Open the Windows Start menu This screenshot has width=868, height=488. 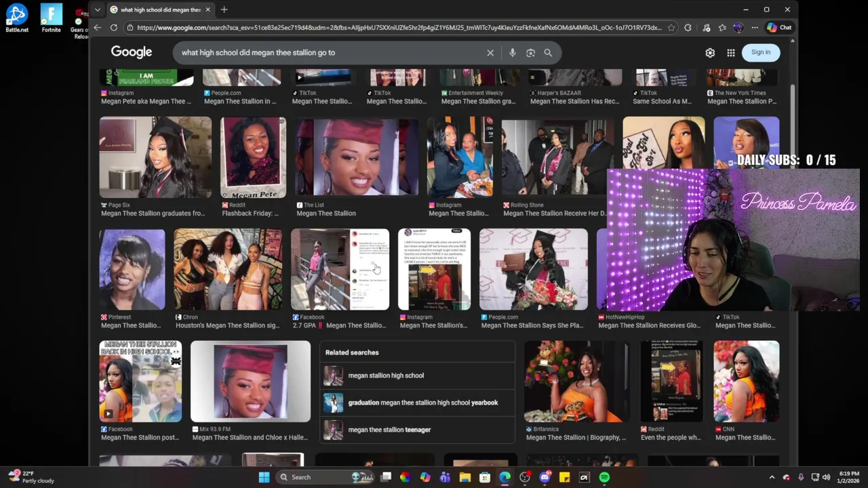264,477
